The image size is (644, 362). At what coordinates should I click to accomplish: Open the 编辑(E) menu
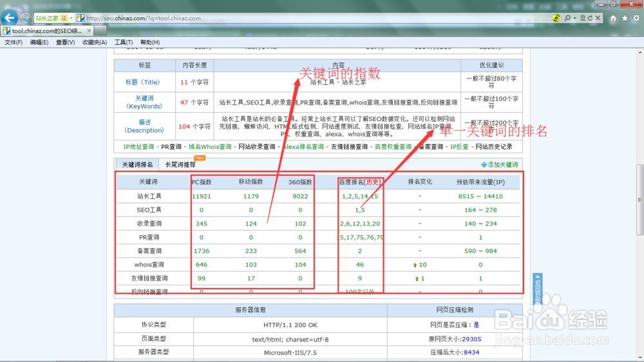(39, 43)
